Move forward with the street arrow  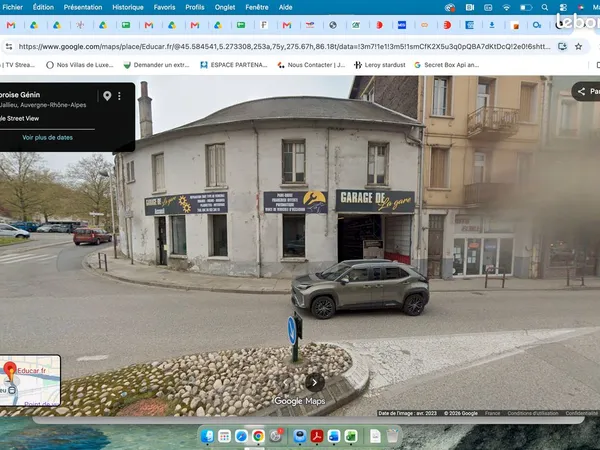pos(315,382)
